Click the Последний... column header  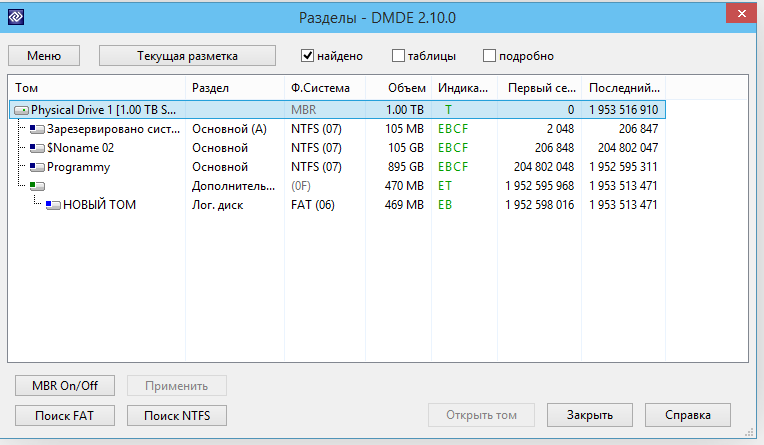pos(624,88)
